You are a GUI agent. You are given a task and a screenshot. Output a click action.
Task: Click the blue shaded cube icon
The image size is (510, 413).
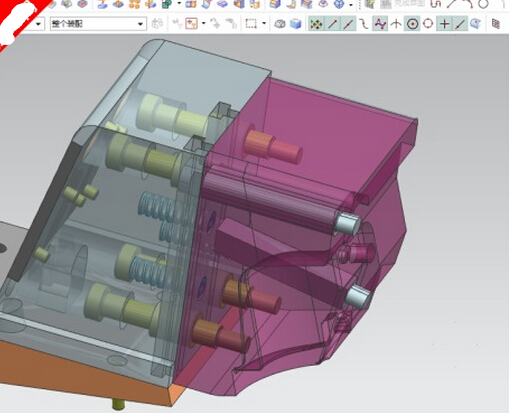295,24
